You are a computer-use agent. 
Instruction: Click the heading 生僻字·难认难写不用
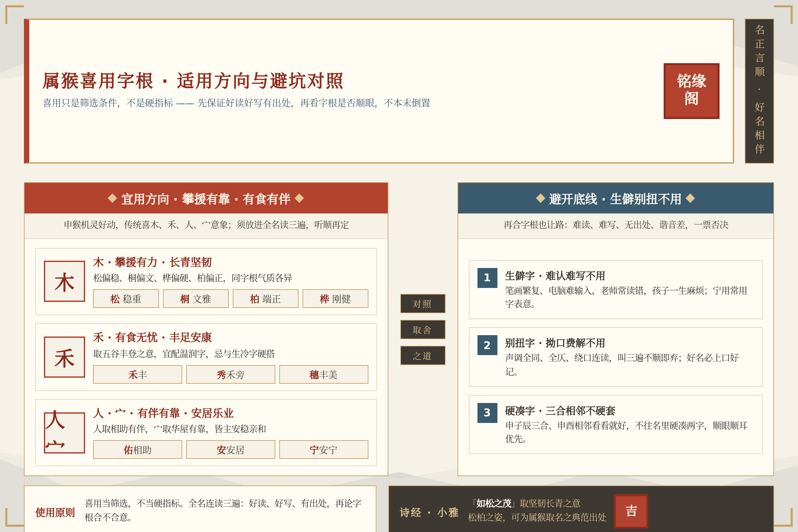click(555, 276)
